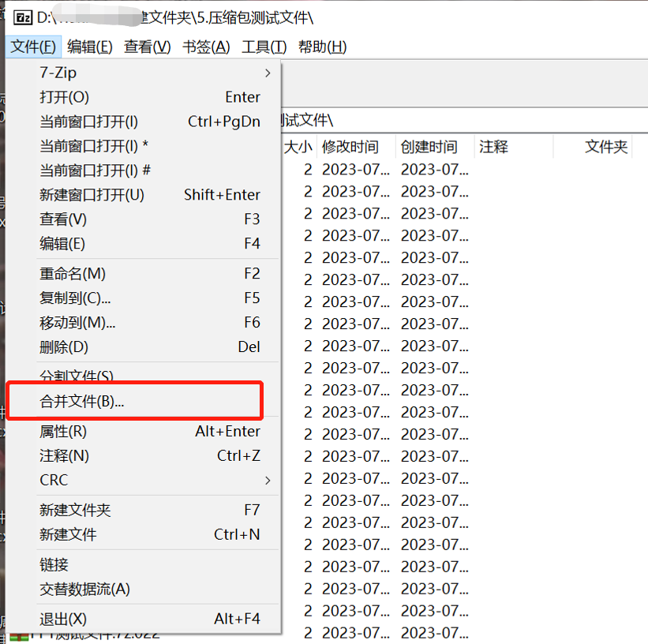
Task: Select 移动到(M)... menu item
Action: pyautogui.click(x=144, y=323)
